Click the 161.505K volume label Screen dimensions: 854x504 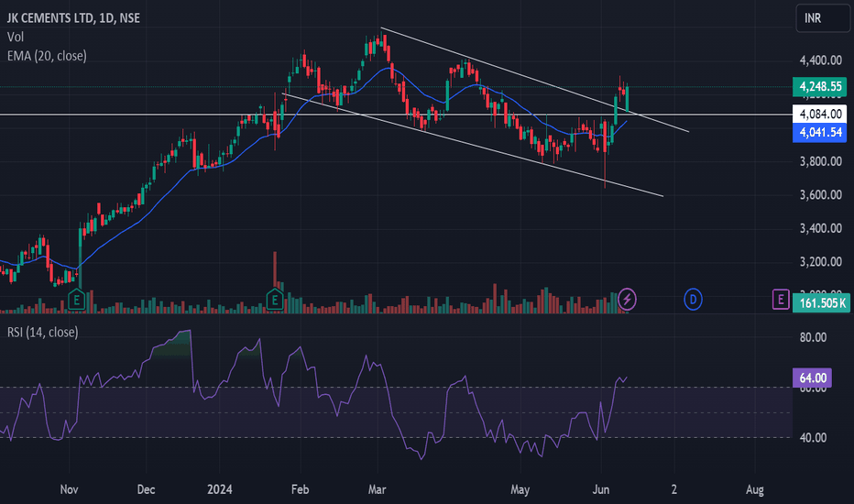820,303
